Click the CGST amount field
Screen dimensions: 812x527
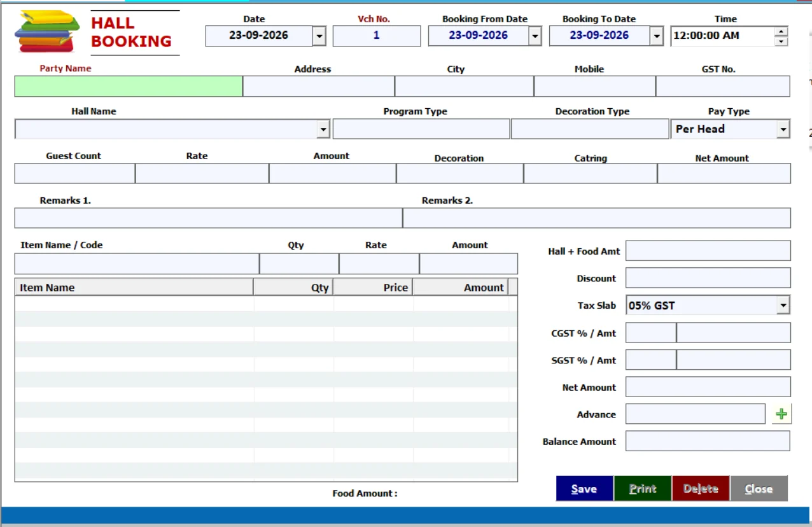tap(734, 333)
